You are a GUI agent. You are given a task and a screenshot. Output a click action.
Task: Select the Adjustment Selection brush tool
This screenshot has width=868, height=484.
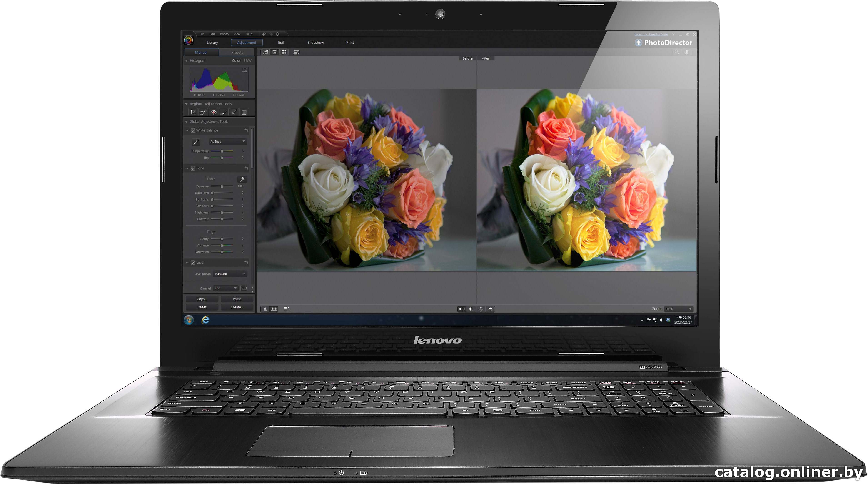click(234, 112)
